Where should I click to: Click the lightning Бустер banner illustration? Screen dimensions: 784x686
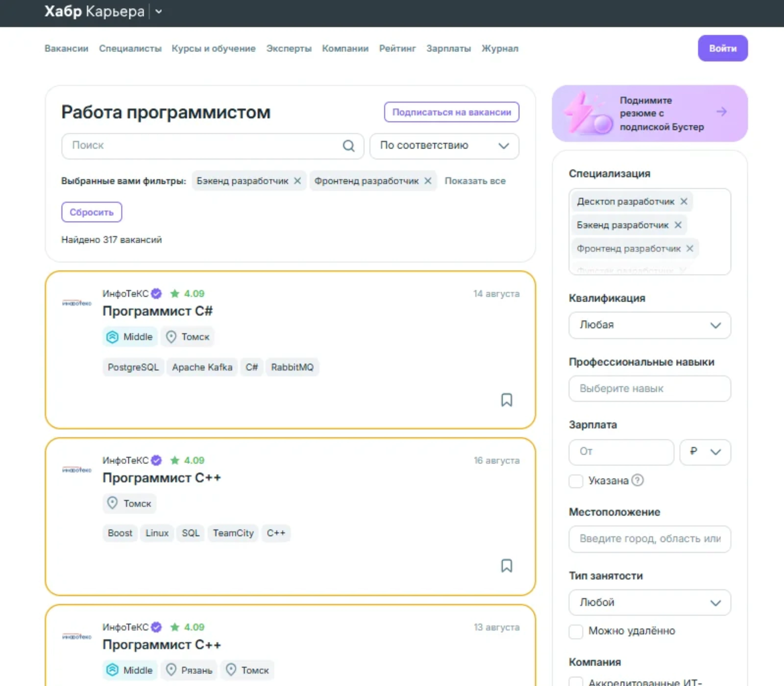click(x=588, y=113)
